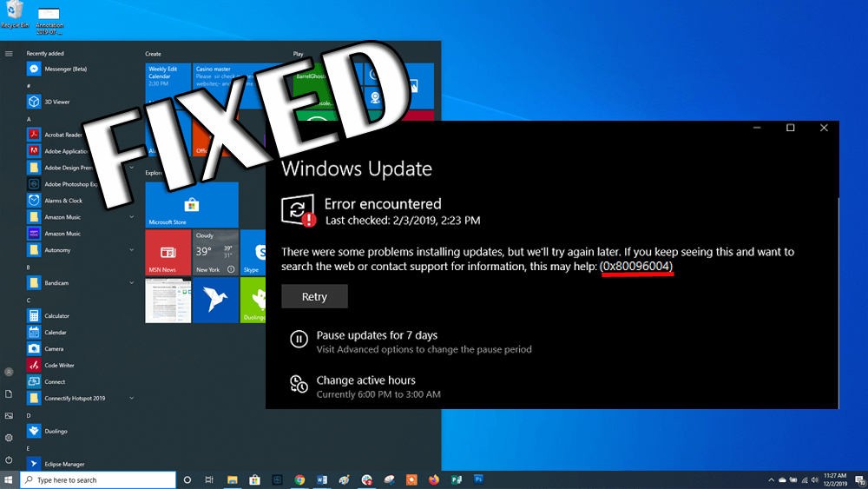
Task: Expand the Autonomy folder chevron
Action: tap(132, 250)
